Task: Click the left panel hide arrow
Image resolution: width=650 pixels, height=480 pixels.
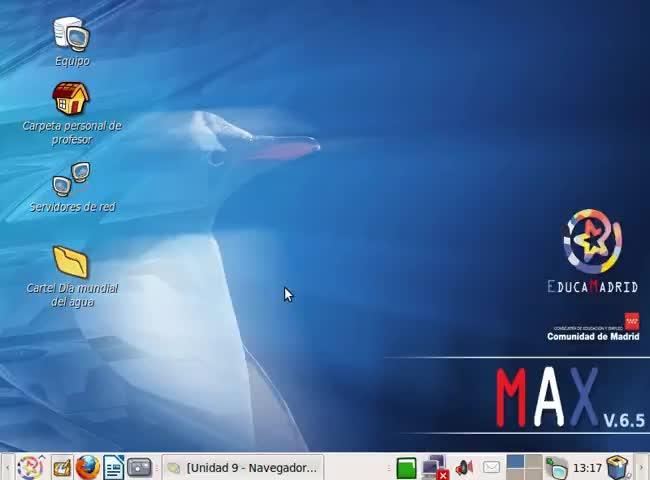Action: (7, 468)
